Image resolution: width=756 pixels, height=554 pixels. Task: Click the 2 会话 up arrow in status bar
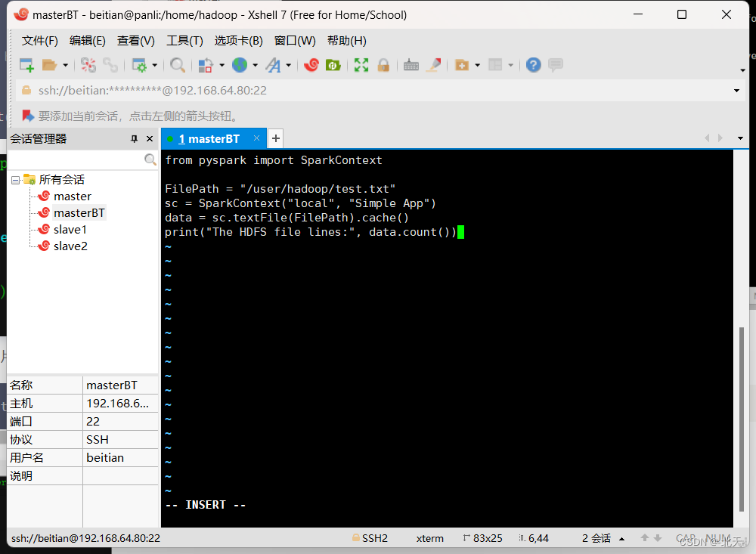coord(622,539)
